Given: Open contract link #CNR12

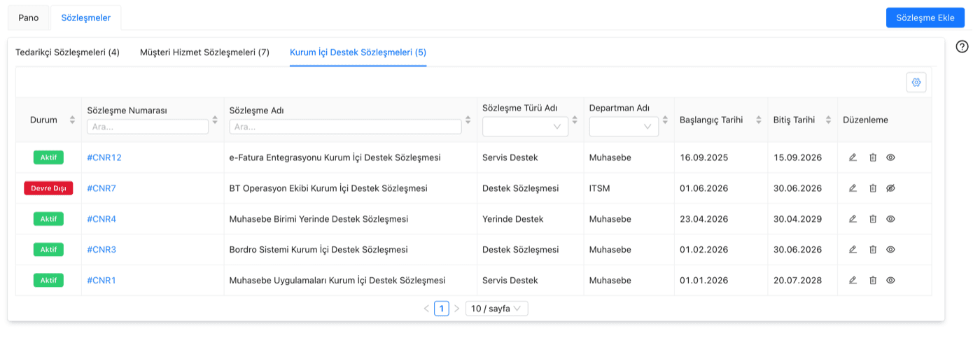Looking at the screenshot, I should (104, 157).
